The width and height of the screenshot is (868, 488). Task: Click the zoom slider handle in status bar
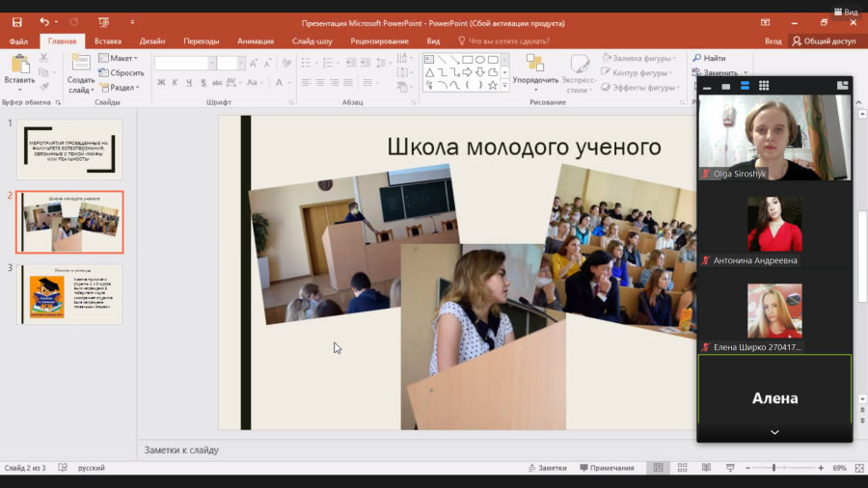[x=773, y=468]
